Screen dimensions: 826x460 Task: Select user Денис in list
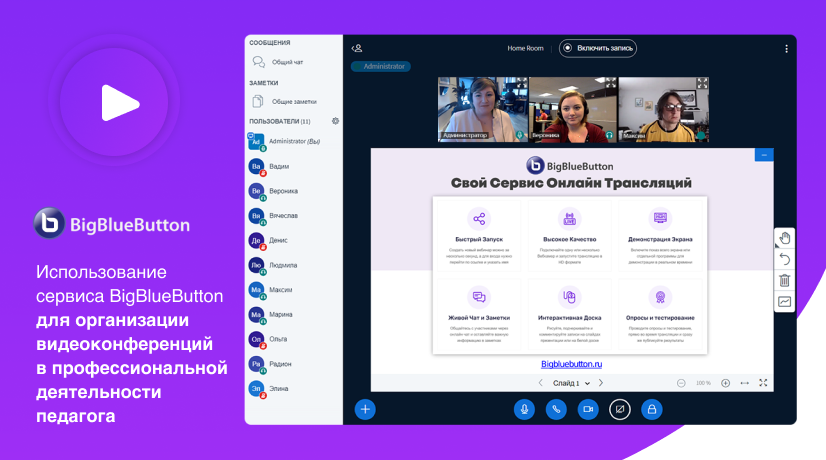pyautogui.click(x=293, y=241)
